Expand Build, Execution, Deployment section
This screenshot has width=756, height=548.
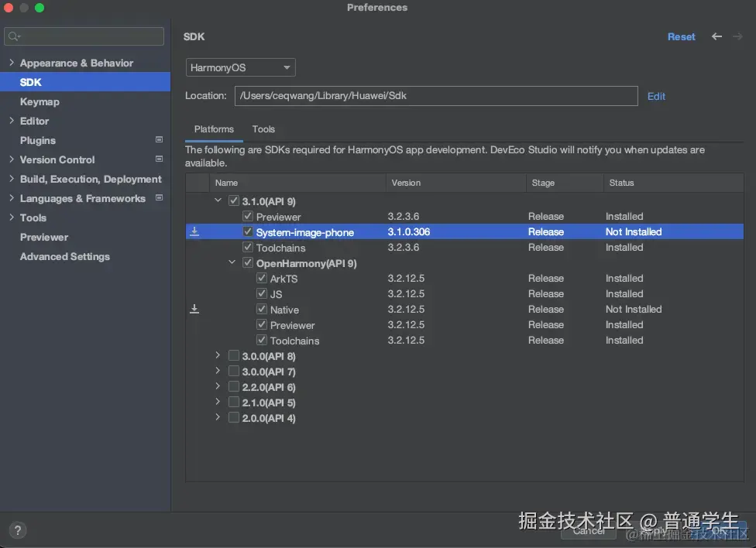point(12,178)
